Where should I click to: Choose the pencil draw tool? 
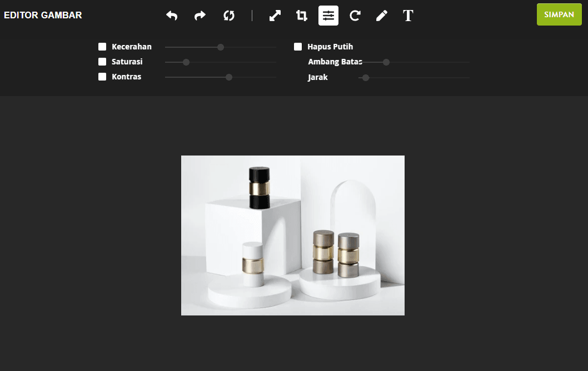tap(382, 16)
